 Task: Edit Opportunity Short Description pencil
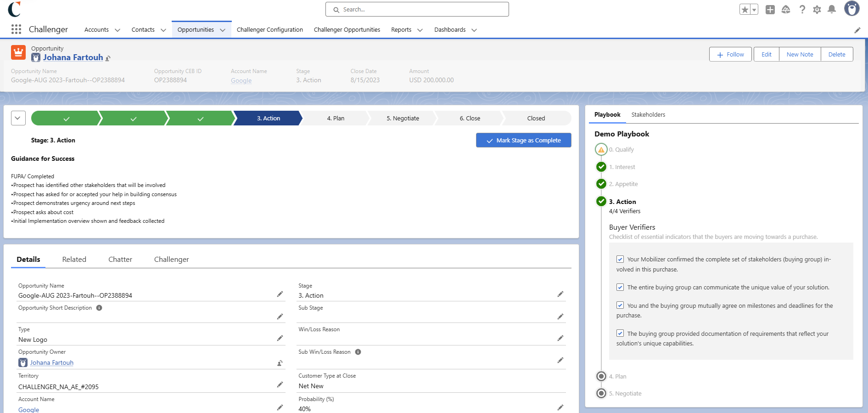(280, 317)
